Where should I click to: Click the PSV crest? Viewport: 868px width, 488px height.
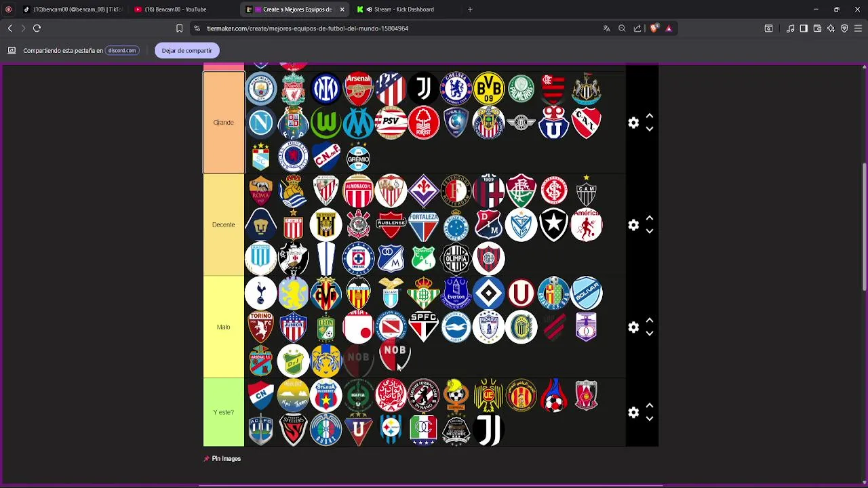click(x=391, y=123)
